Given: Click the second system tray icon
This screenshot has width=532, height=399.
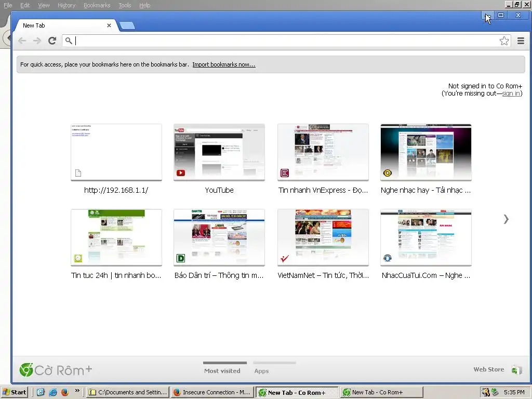Looking at the screenshot, I should pos(495,392).
